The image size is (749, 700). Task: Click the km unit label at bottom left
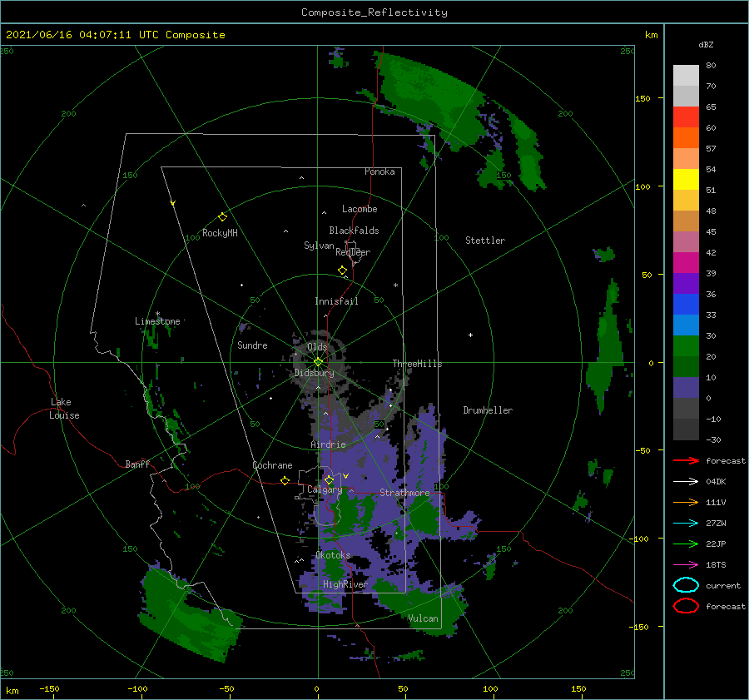coord(12,691)
